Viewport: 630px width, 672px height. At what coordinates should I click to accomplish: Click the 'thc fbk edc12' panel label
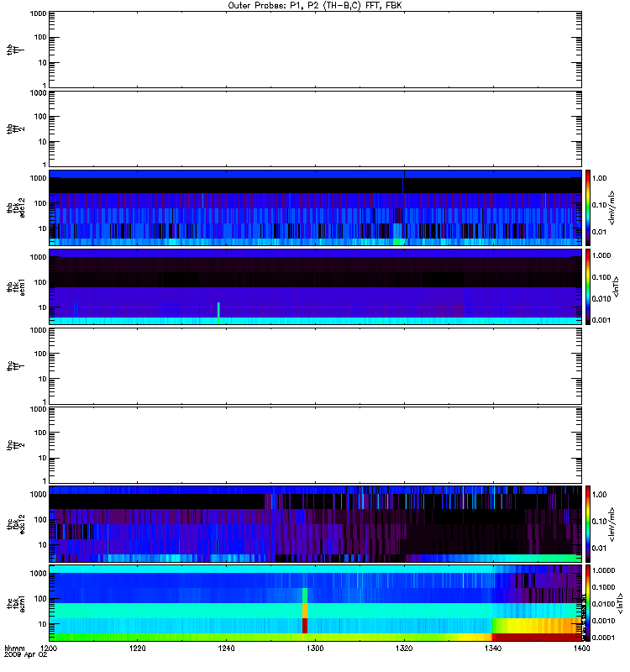click(16, 524)
